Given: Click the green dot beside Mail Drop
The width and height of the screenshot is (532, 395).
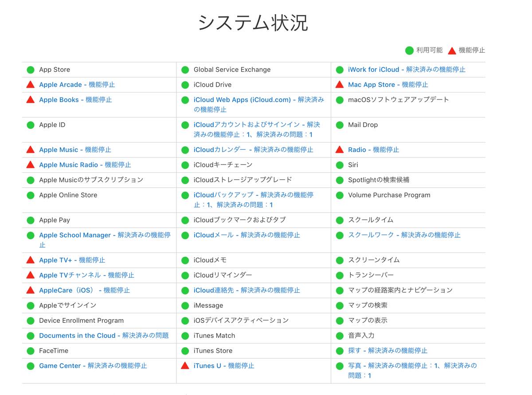Looking at the screenshot, I should click(340, 125).
